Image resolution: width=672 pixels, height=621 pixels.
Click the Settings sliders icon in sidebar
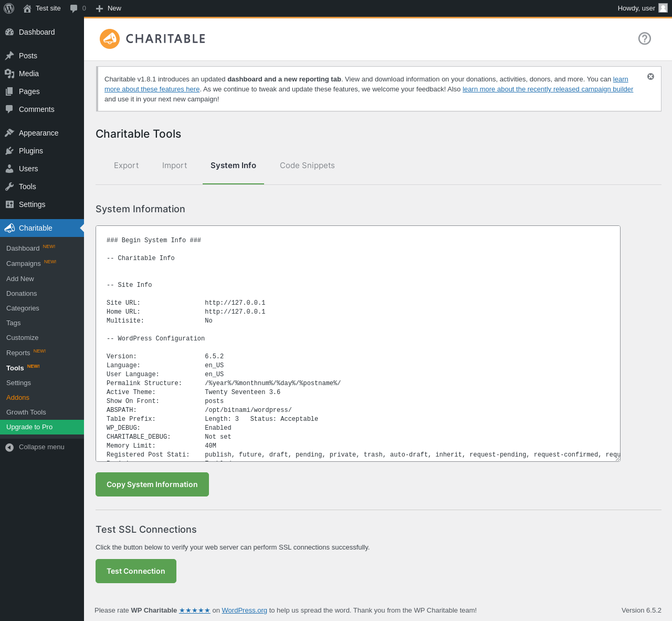(x=9, y=204)
